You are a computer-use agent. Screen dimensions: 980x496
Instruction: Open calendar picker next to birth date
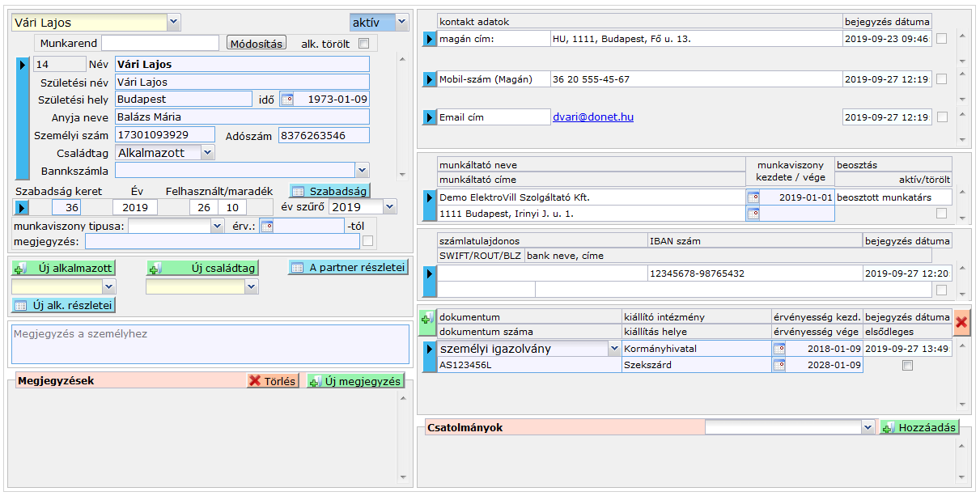tap(286, 100)
